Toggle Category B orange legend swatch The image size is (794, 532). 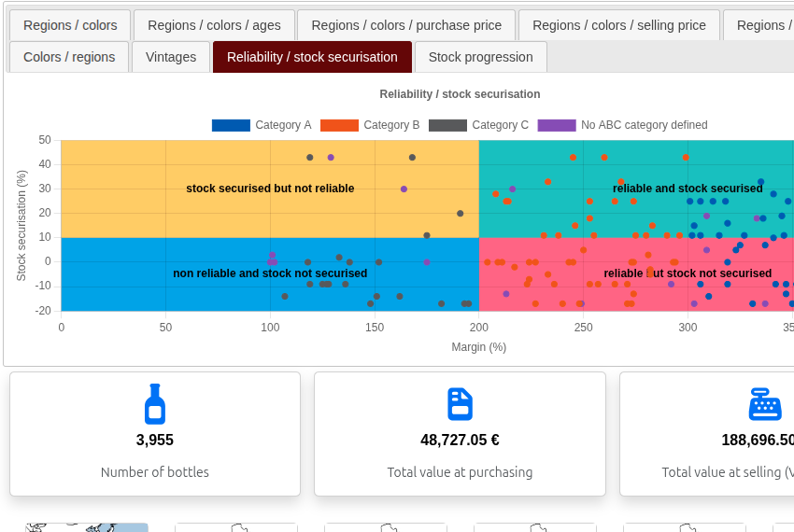pos(339,125)
